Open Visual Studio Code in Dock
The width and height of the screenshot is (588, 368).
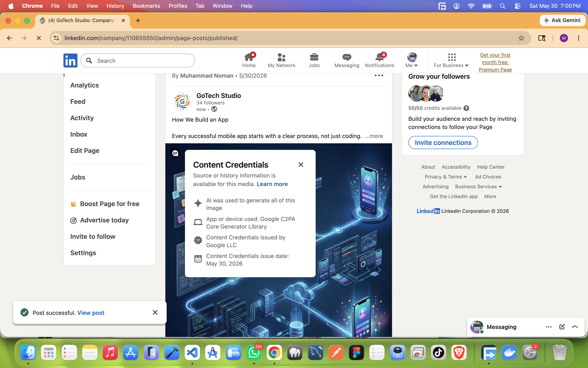[x=192, y=352]
